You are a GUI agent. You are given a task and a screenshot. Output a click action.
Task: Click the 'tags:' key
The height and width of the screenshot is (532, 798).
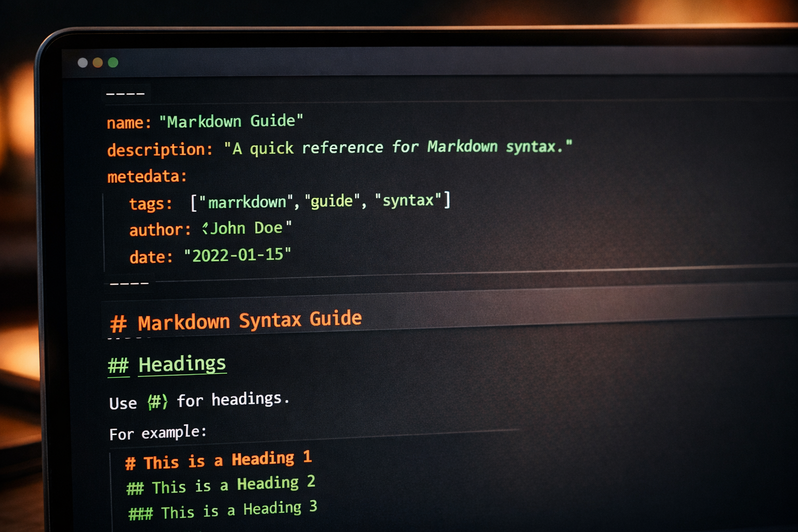coord(151,204)
